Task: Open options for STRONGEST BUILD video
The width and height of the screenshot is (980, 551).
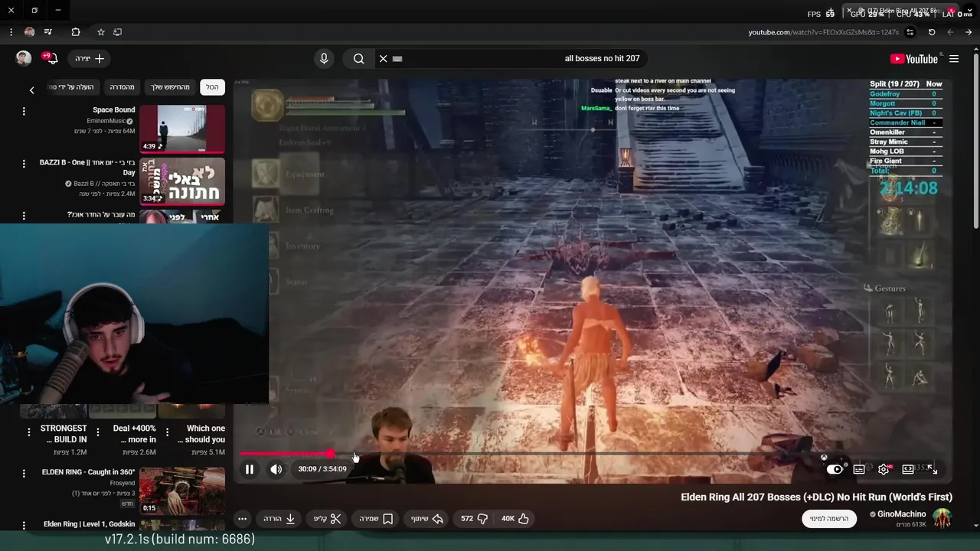Action: click(x=29, y=432)
